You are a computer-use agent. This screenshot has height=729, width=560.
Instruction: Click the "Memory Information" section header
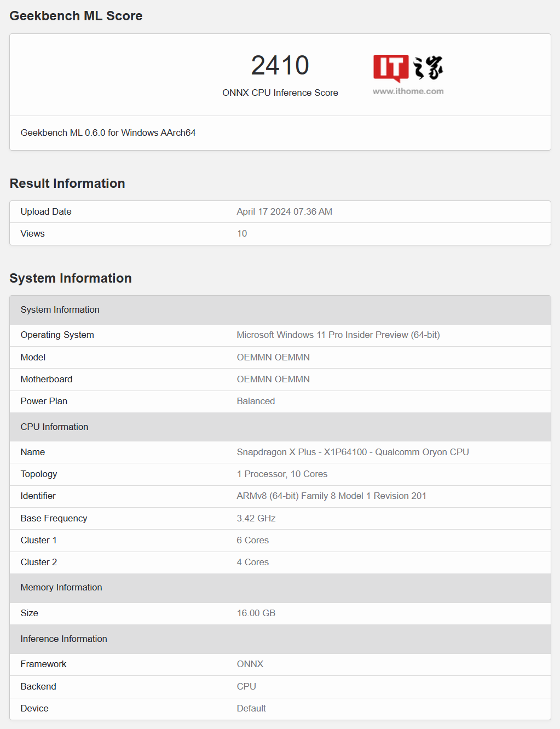(x=280, y=588)
